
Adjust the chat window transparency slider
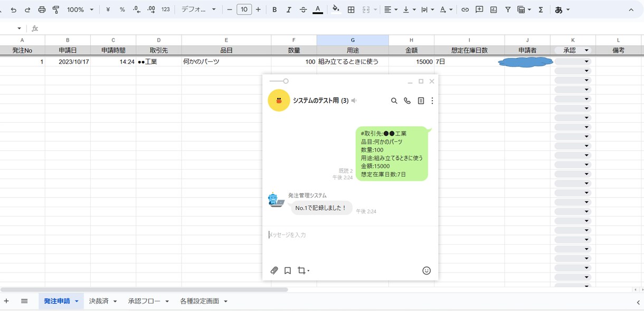279,81
